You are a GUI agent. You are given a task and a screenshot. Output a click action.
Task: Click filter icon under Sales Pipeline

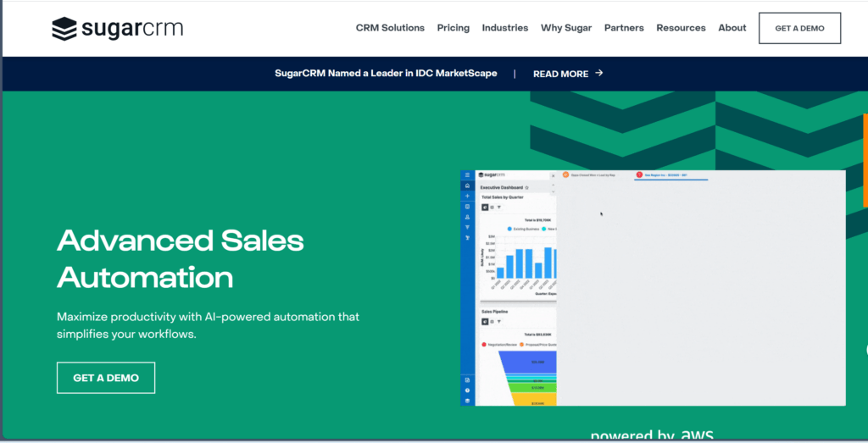[499, 321]
